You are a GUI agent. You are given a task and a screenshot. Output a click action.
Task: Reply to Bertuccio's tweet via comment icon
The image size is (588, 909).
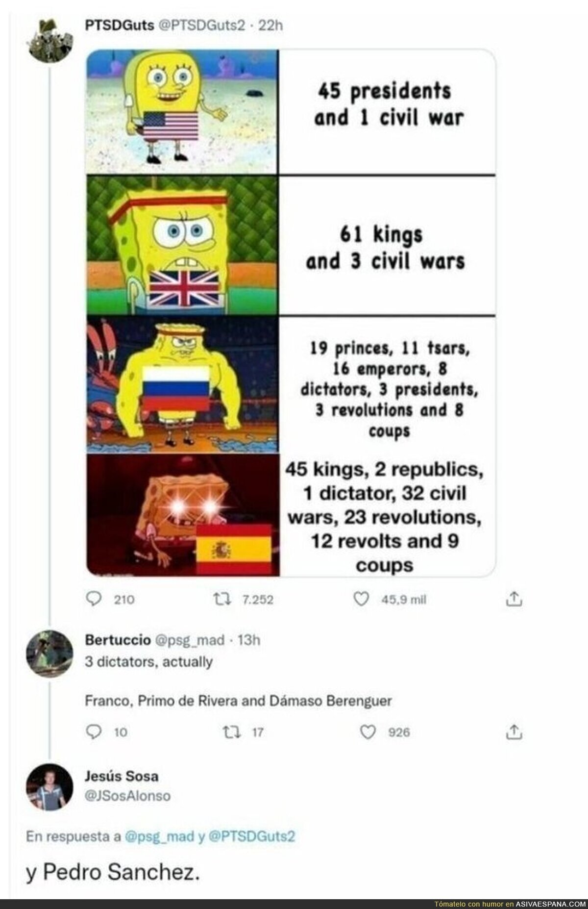tap(93, 732)
